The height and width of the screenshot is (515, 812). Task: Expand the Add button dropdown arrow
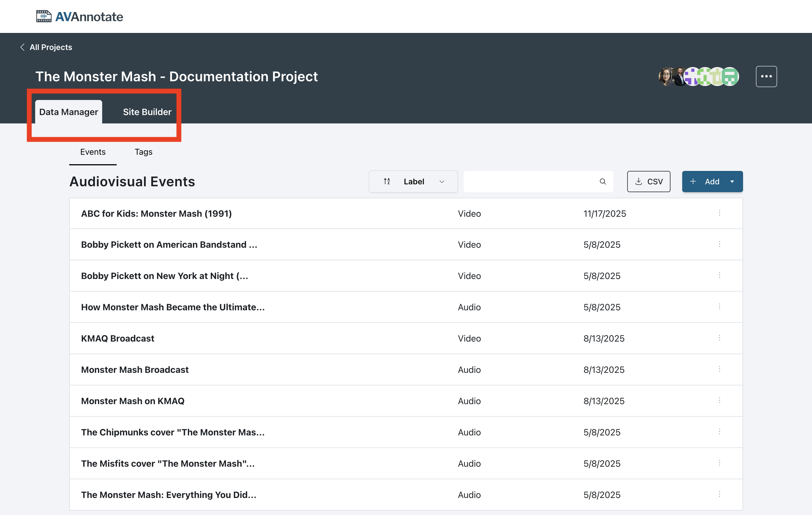click(x=732, y=182)
